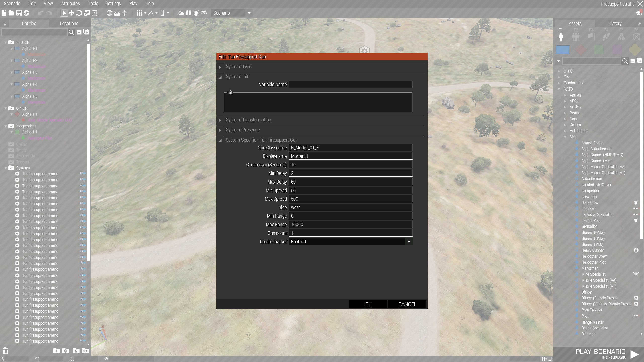The image size is (644, 362).
Task: Toggle the flashlight lamp icon
Action: point(196,13)
